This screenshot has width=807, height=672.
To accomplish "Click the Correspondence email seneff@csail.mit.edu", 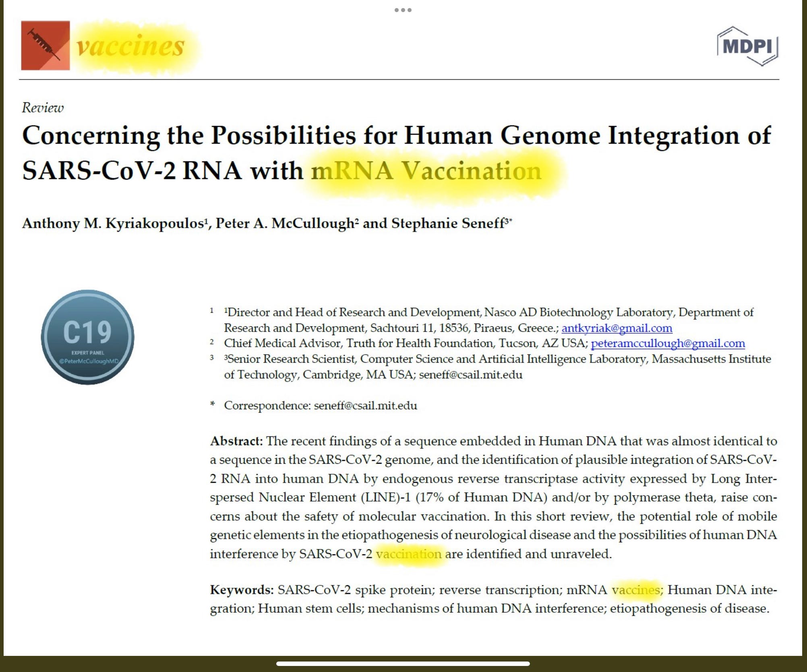I will click(x=365, y=405).
